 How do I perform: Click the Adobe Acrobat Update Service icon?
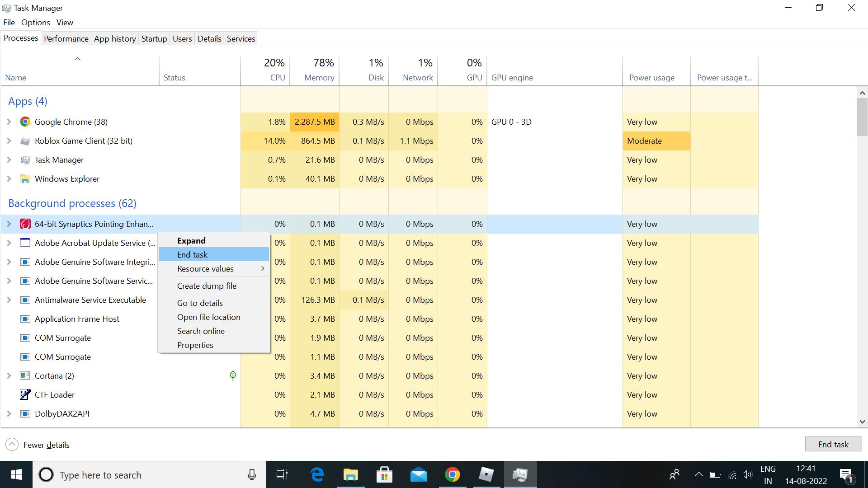(25, 243)
